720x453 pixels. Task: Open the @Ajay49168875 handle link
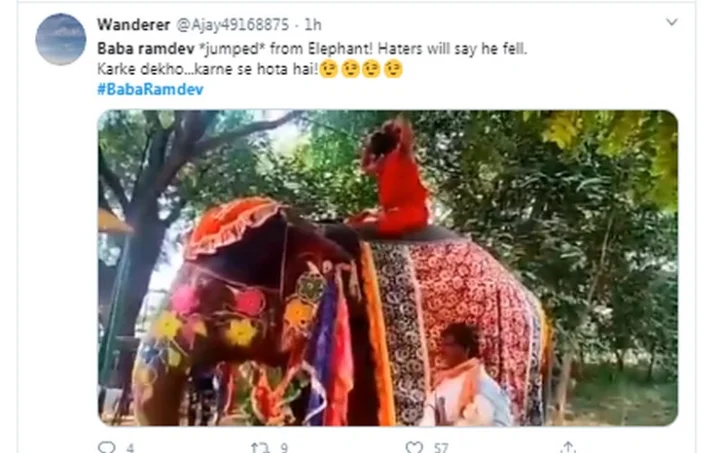[232, 25]
